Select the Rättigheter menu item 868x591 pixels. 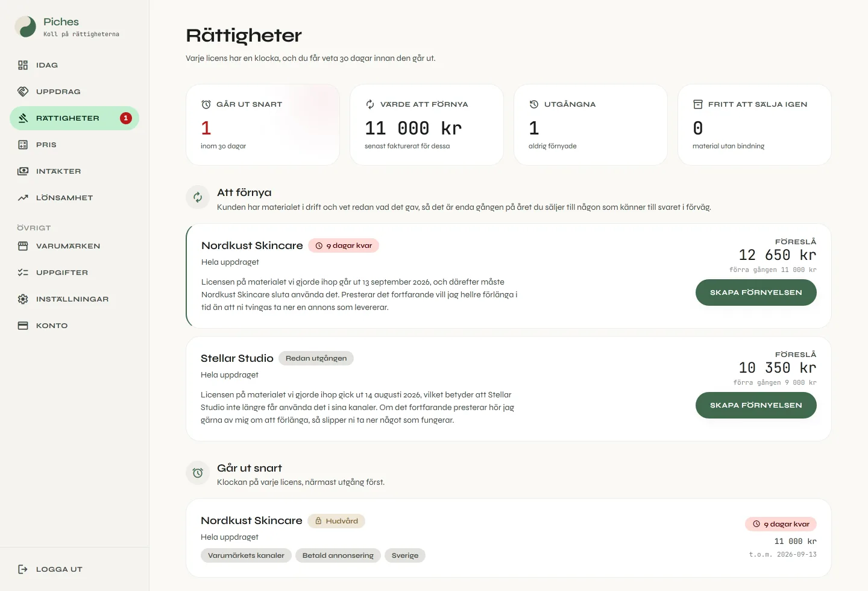coord(74,118)
